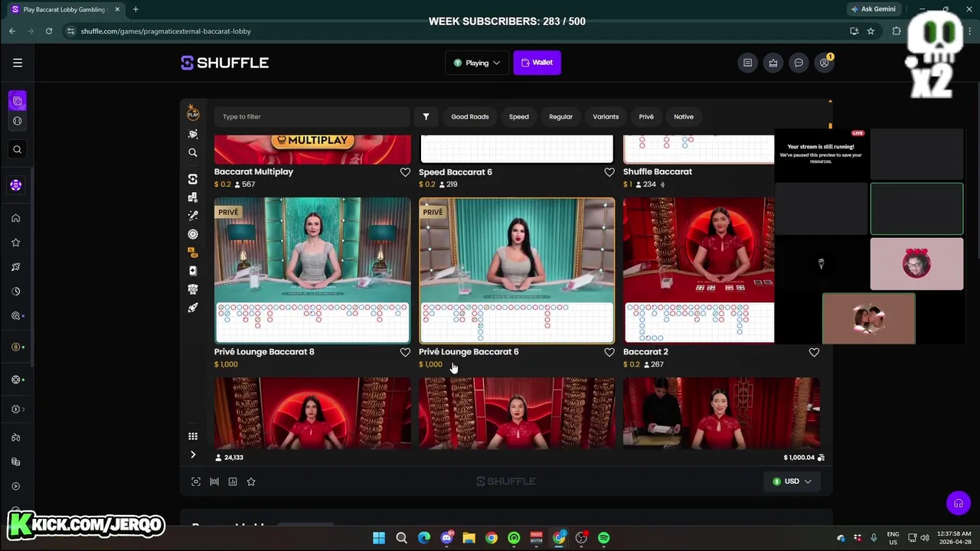Toggle favourite heart for Privé Lounge Baccarat 8
This screenshot has height=551, width=980.
pyautogui.click(x=405, y=352)
